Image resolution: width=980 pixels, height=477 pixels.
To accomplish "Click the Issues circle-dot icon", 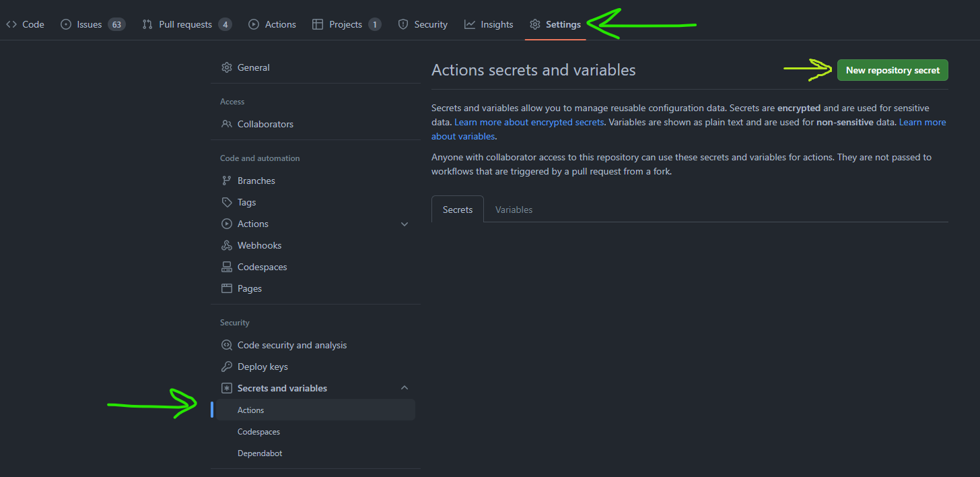I will tap(65, 24).
